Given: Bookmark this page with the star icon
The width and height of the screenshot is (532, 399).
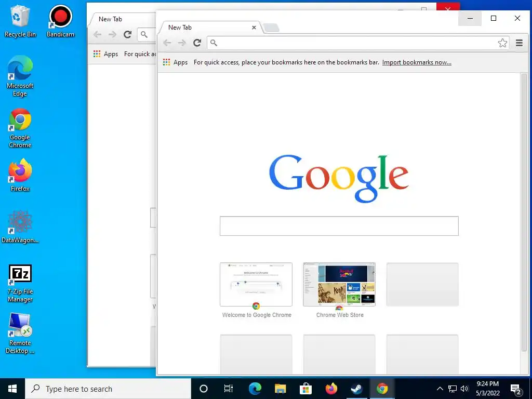Looking at the screenshot, I should tap(502, 43).
